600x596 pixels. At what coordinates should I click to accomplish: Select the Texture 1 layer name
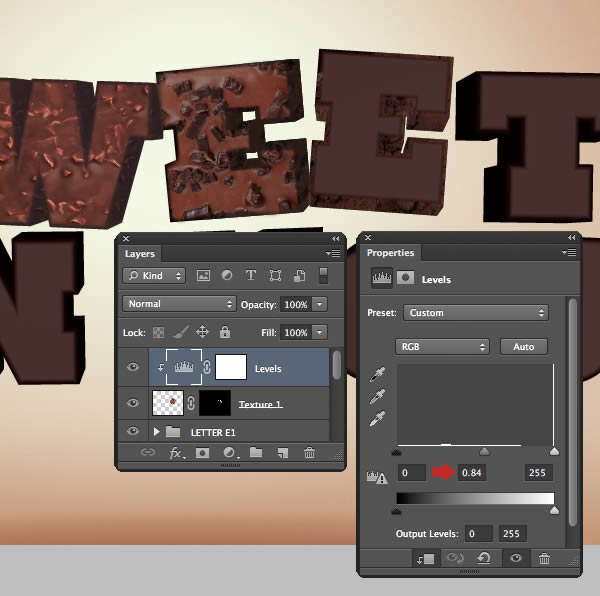261,404
